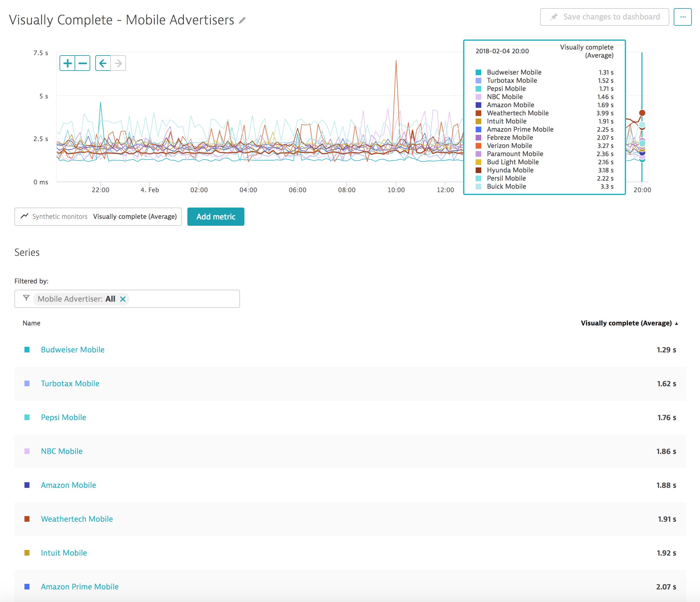Click the 1.62 s value for Turbotax Mobile
Screen dimensions: 700x602
pos(666,383)
